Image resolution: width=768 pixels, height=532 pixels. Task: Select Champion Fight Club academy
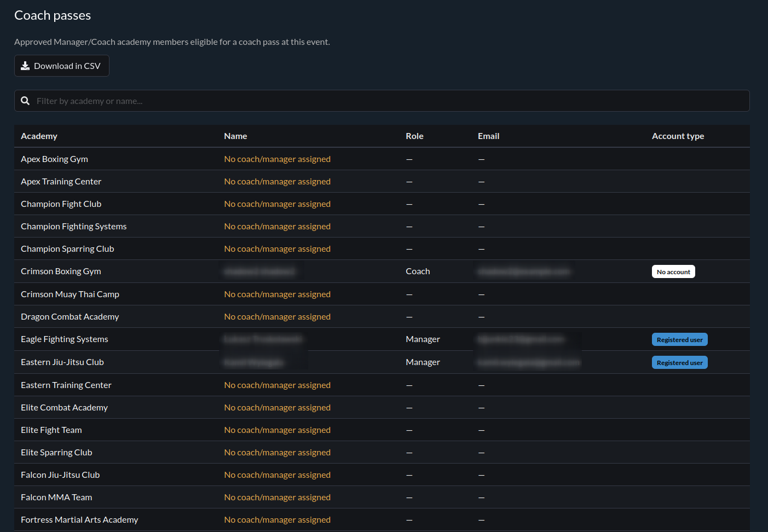point(61,204)
